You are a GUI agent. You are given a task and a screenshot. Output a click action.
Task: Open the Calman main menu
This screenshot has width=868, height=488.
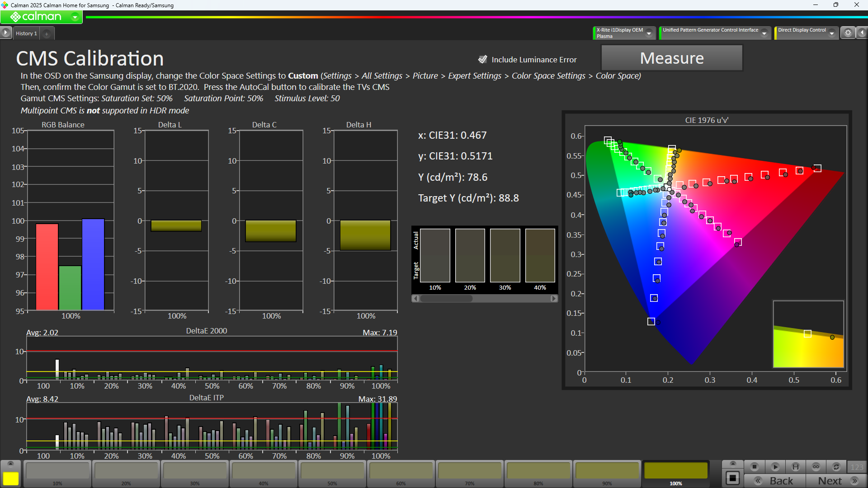42,17
